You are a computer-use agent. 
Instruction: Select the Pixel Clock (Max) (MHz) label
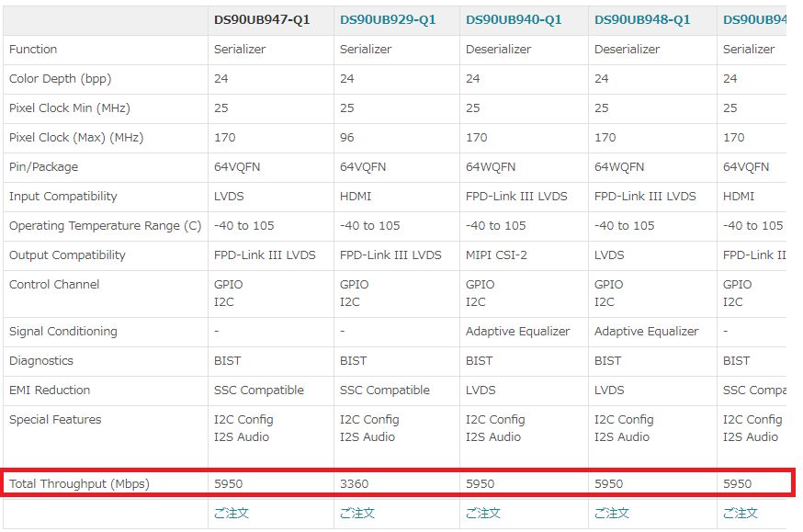pos(76,138)
